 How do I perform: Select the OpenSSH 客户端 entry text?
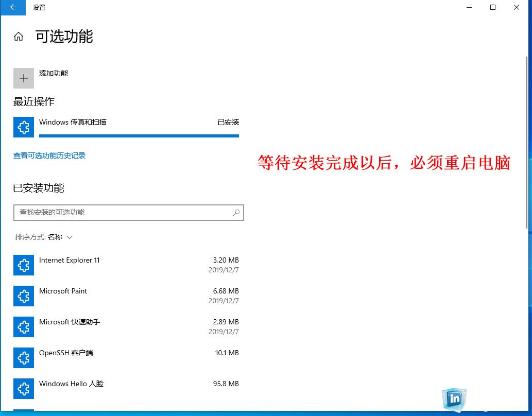click(66, 353)
